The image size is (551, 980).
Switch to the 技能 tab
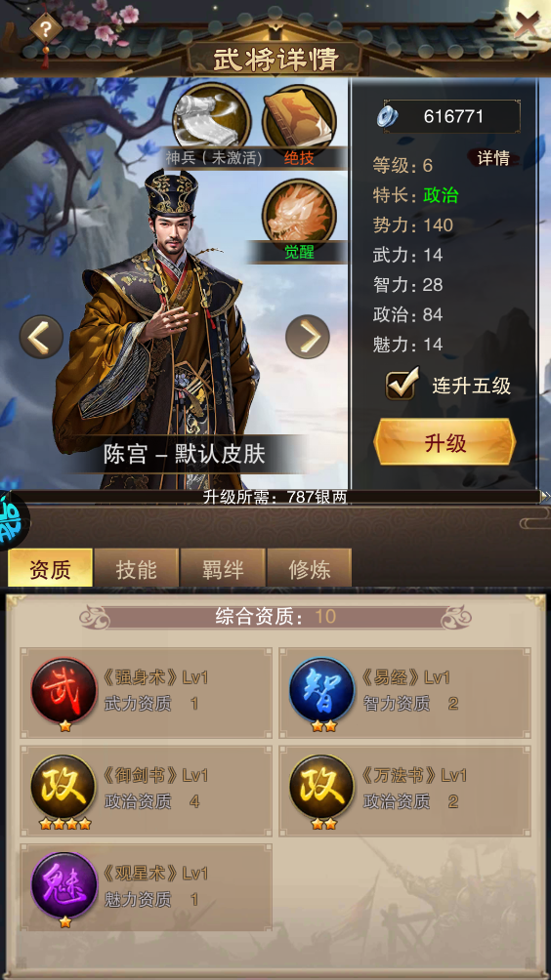pos(137,569)
